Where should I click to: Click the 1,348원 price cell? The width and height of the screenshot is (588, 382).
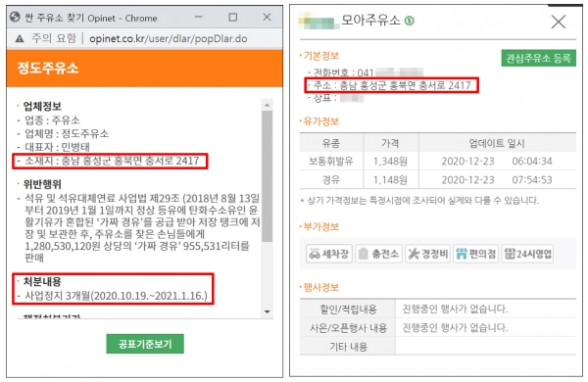(390, 162)
